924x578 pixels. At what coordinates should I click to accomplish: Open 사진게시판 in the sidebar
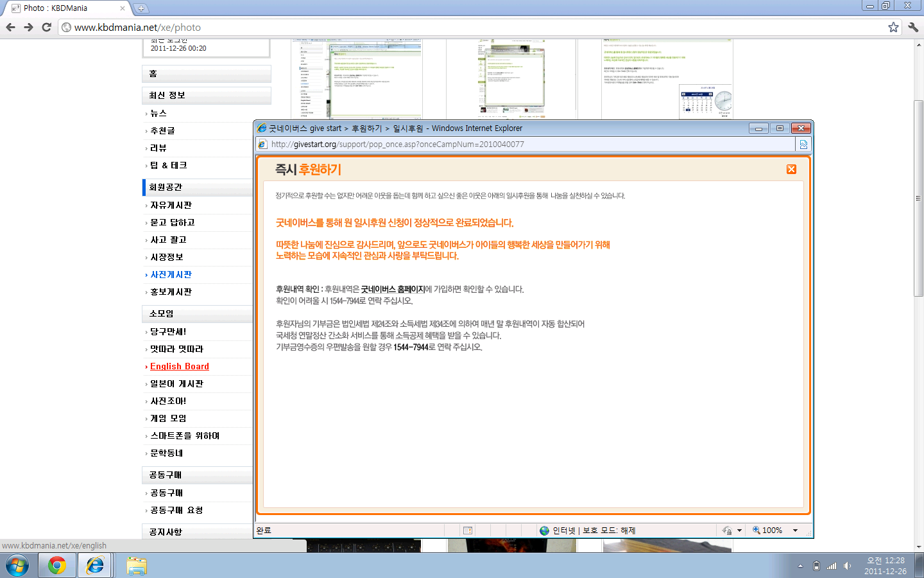coord(171,274)
